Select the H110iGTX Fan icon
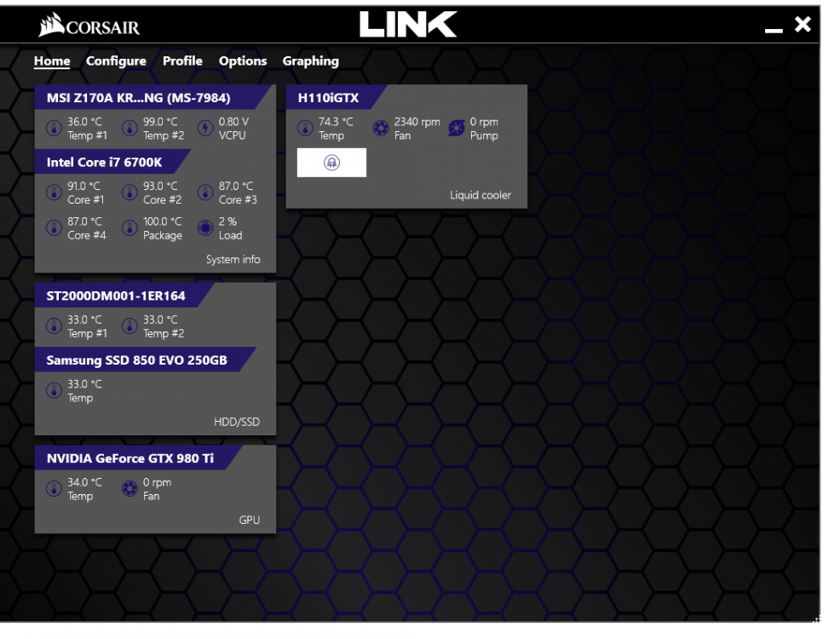The height and width of the screenshot is (639, 840). (x=380, y=129)
